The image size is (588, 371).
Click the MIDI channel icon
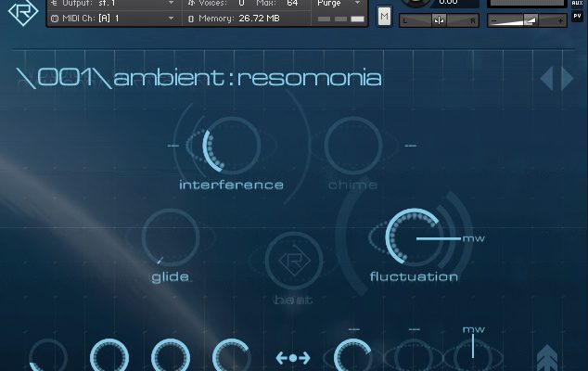53,18
